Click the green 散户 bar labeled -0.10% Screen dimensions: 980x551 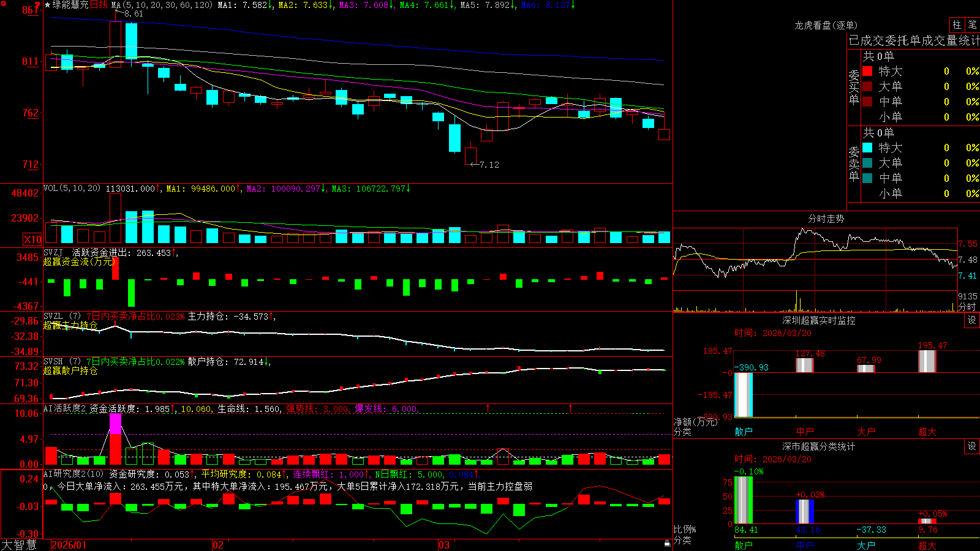[x=744, y=500]
